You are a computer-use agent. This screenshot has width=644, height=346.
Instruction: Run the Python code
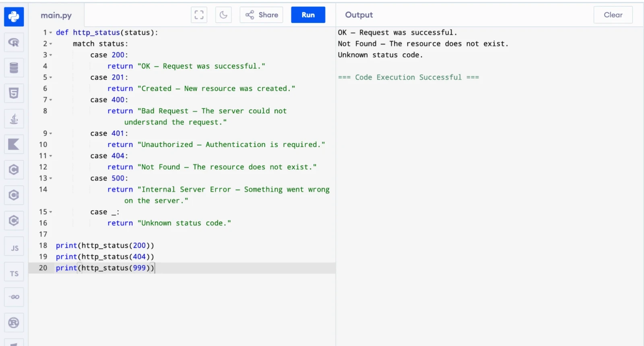(308, 15)
